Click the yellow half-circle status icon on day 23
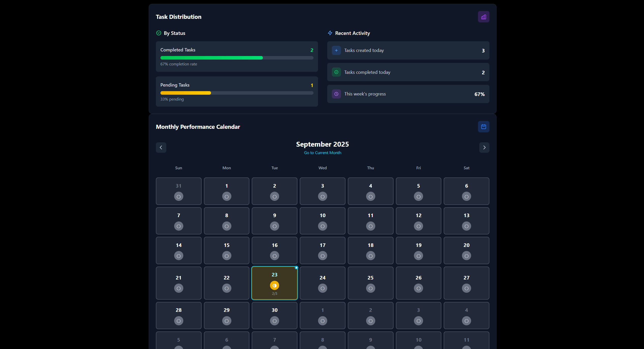The height and width of the screenshot is (349, 644). coord(274,285)
